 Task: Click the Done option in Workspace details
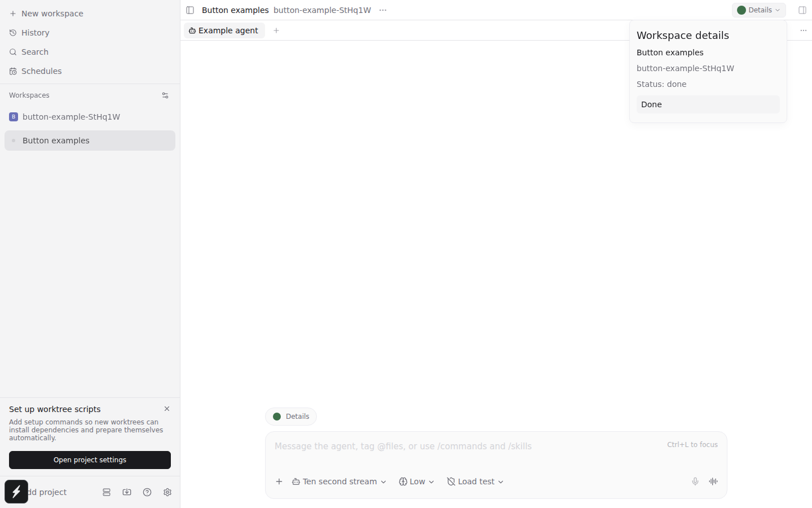click(708, 104)
